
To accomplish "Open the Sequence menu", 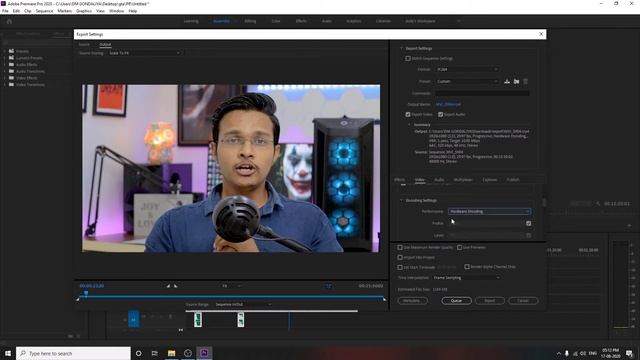I will click(44, 11).
